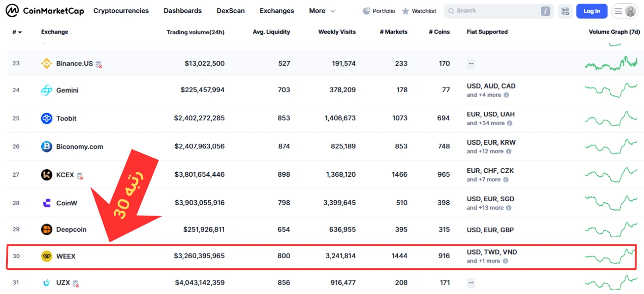The height and width of the screenshot is (294, 644).
Task: Click the reserve data badge next to Binance.US
Action: click(x=99, y=64)
